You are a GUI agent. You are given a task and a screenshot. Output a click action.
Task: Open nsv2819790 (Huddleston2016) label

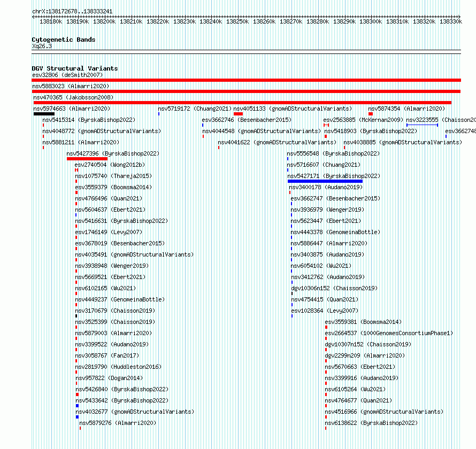tap(118, 367)
